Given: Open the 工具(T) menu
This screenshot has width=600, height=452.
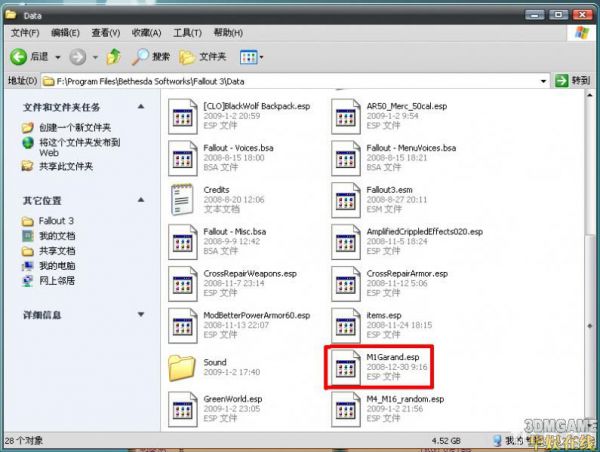Looking at the screenshot, I should (186, 33).
